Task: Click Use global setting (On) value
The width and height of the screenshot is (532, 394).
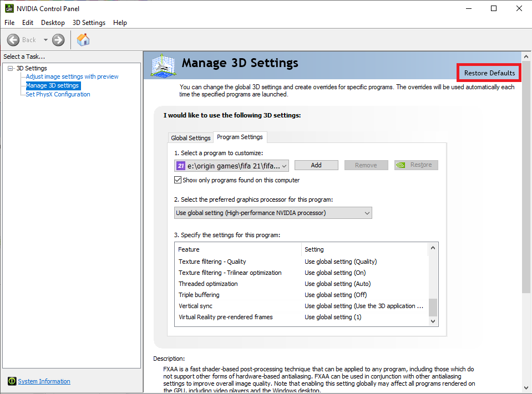Action: tap(335, 273)
